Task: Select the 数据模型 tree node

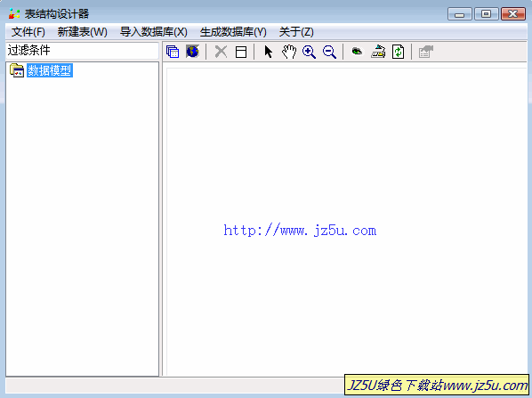Action: [x=50, y=70]
